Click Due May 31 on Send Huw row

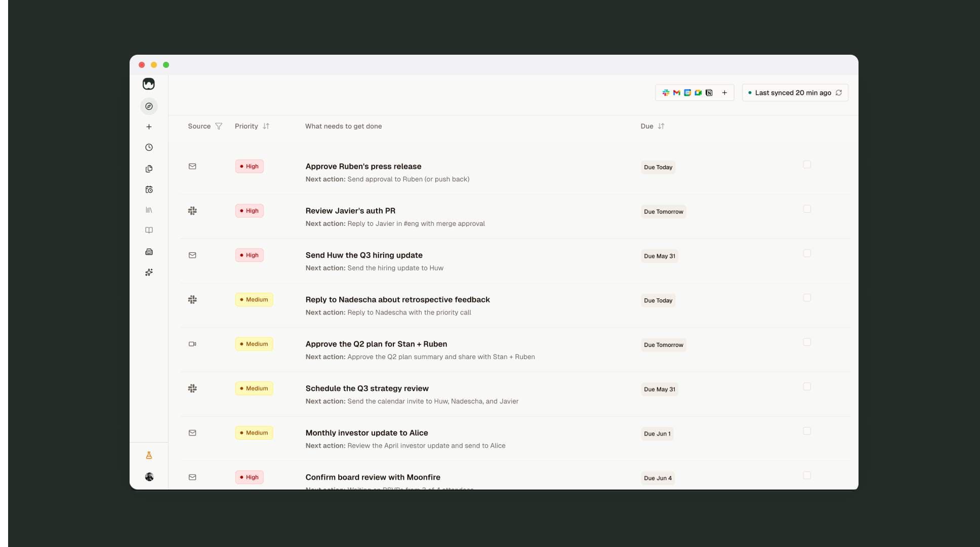tap(660, 256)
